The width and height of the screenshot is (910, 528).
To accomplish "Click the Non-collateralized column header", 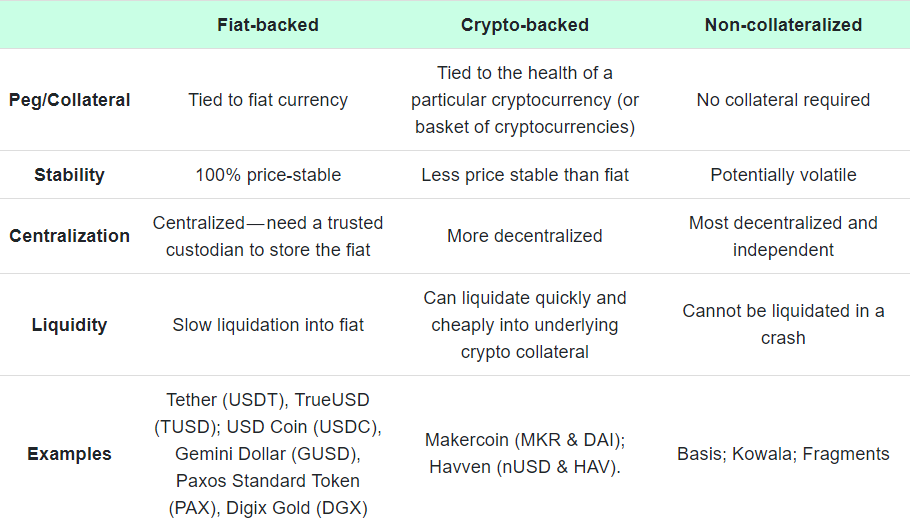I will [783, 25].
